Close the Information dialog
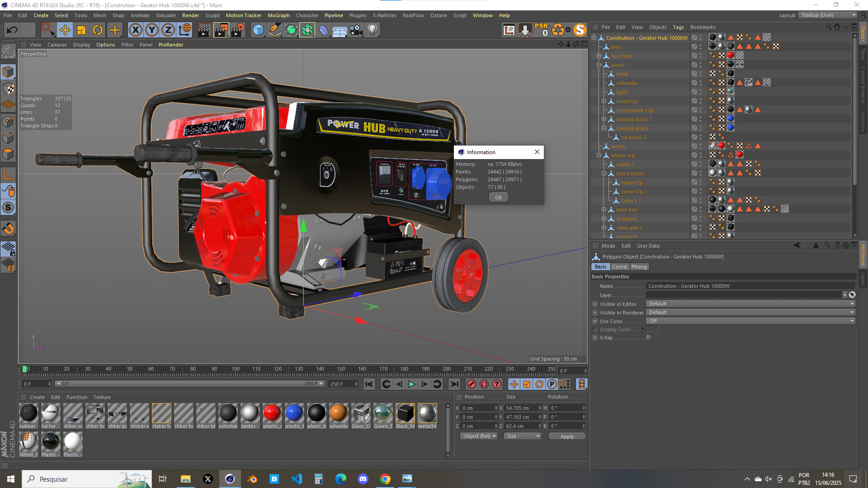The width and height of the screenshot is (868, 488). pos(537,152)
